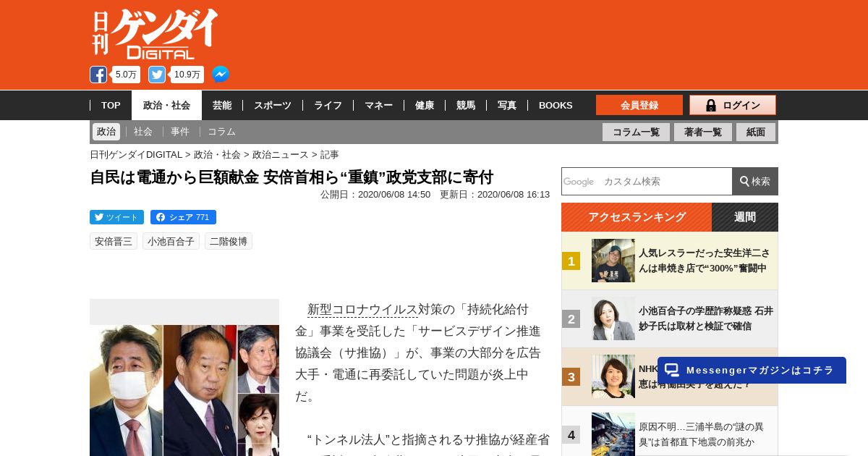Open 芸能 section
The image size is (868, 456).
click(222, 105)
